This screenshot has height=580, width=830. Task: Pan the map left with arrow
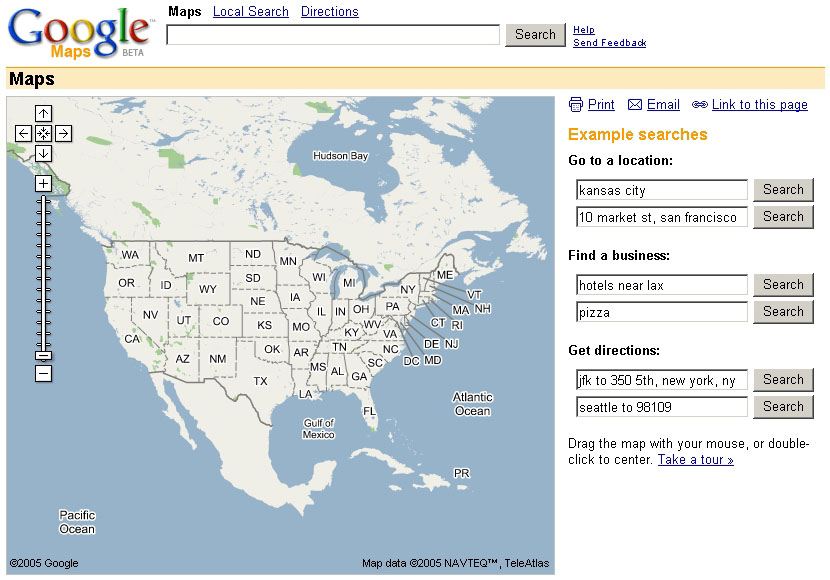[x=24, y=133]
